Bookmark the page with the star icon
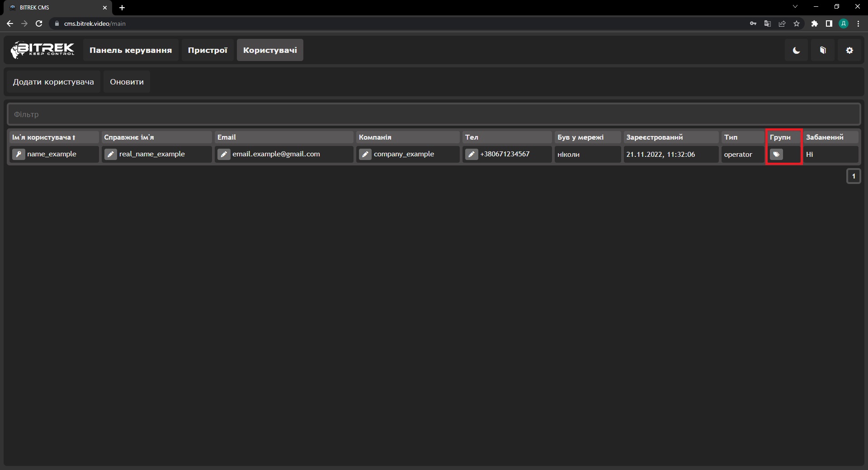 point(797,23)
